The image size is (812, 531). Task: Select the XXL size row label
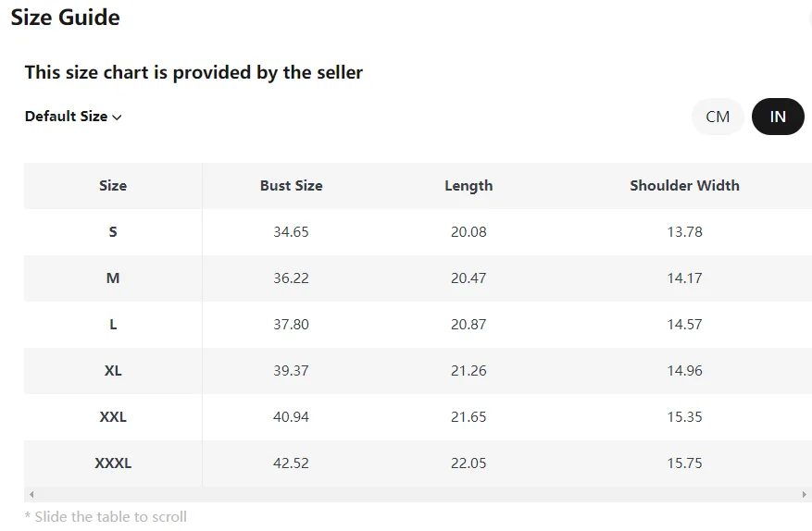point(113,417)
